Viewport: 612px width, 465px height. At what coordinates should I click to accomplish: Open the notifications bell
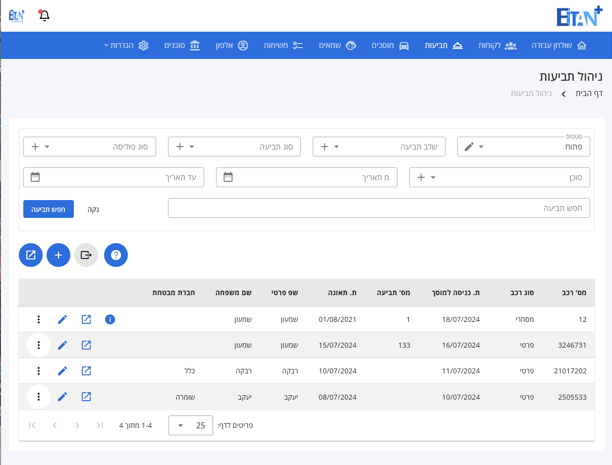coord(44,16)
